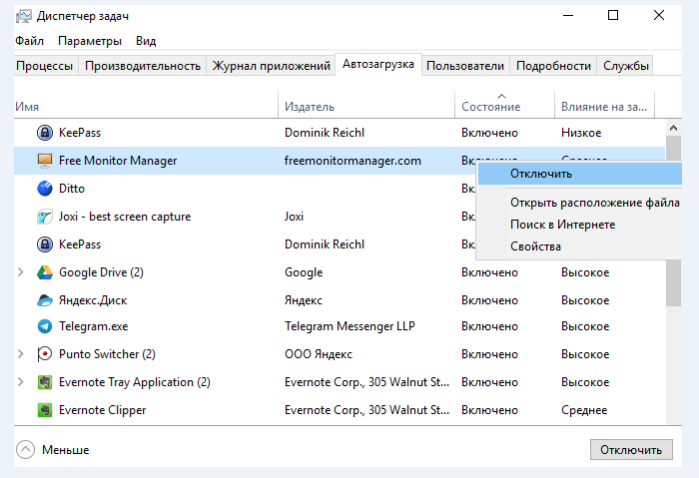This screenshot has height=478, width=699.
Task: Click the Joxi screen capture icon
Action: coord(45,217)
